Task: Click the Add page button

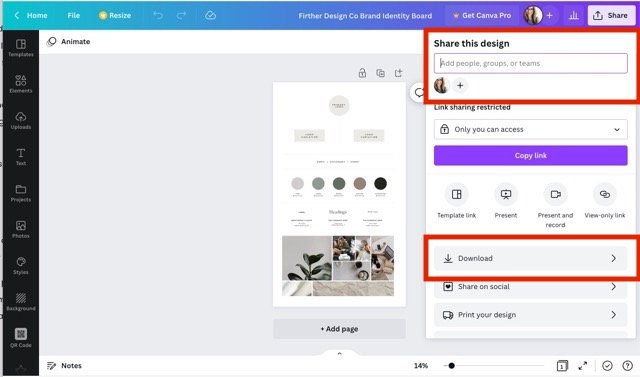Action: click(x=339, y=329)
